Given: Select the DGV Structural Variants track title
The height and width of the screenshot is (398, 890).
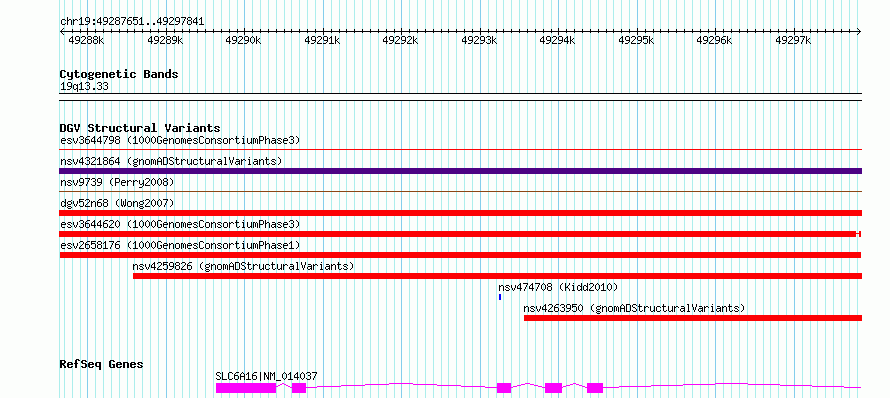Looking at the screenshot, I should pos(140,128).
